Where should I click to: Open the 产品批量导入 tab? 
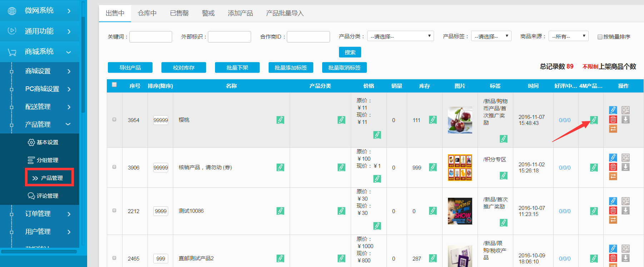pos(285,13)
